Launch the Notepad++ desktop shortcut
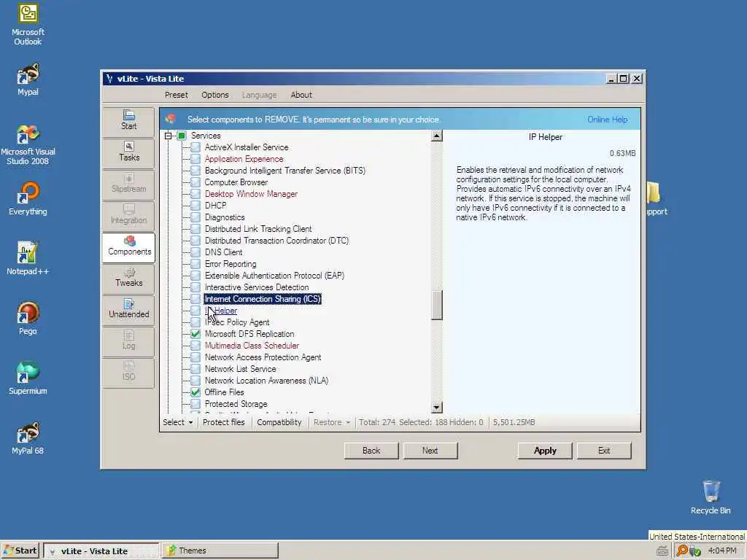The image size is (747, 560). tap(28, 259)
